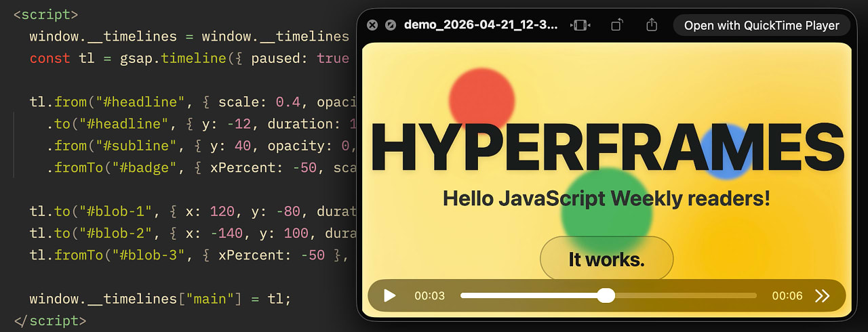Click the tl.to("#blob-2" code line
Image resolution: width=868 pixels, height=332 pixels.
coord(193,233)
